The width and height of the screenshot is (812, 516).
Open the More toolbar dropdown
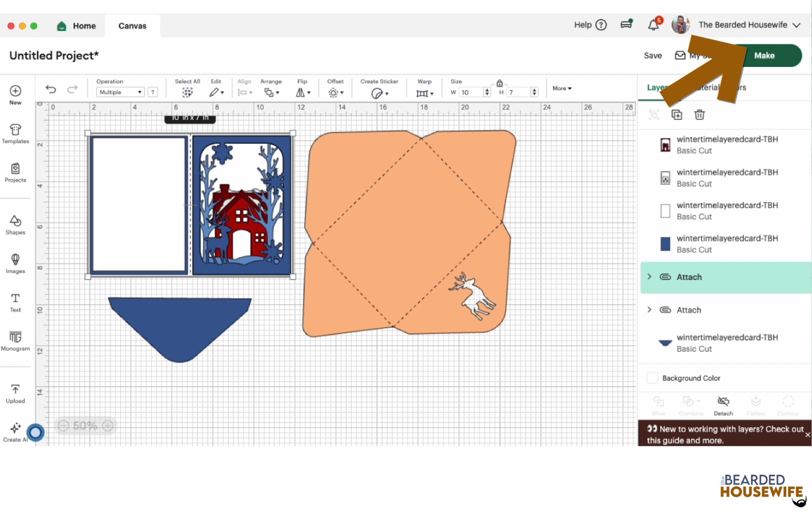click(562, 88)
